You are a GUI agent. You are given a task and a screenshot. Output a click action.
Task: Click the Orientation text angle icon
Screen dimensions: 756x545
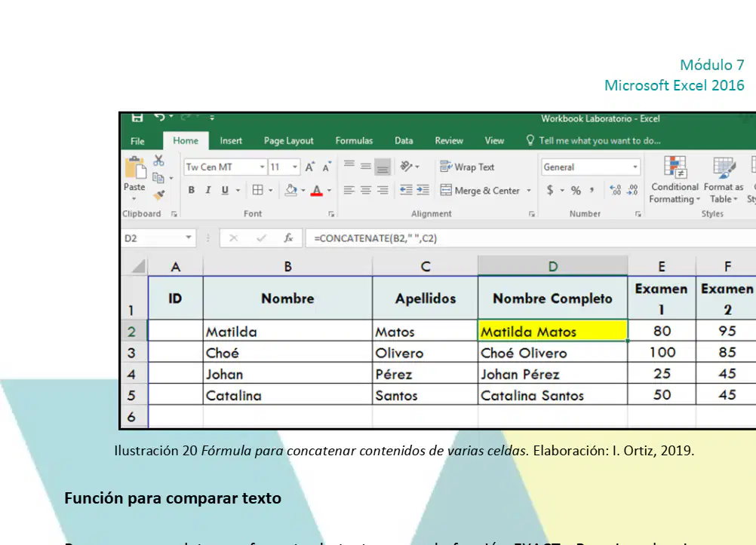click(407, 167)
